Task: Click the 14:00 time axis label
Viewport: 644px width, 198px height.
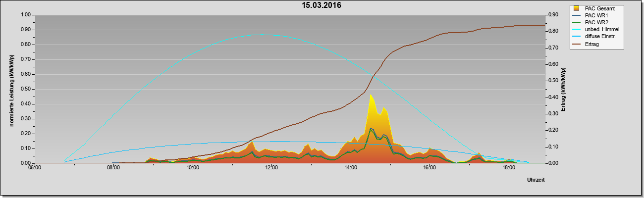Action: 350,168
